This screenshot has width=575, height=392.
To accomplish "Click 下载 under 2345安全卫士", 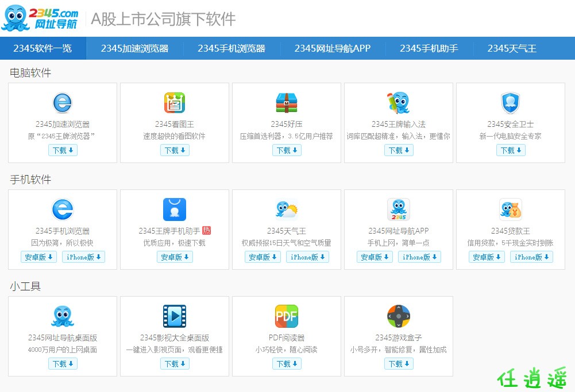I will point(511,150).
